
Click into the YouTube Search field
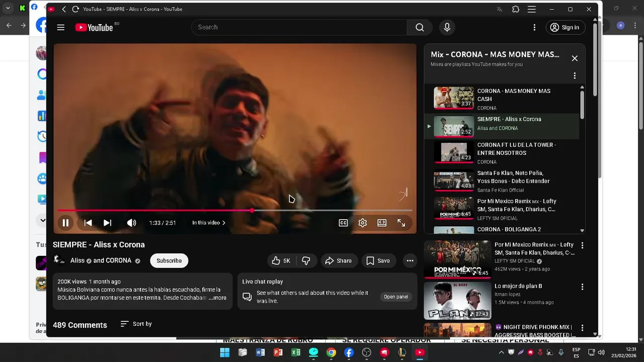coord(299,28)
